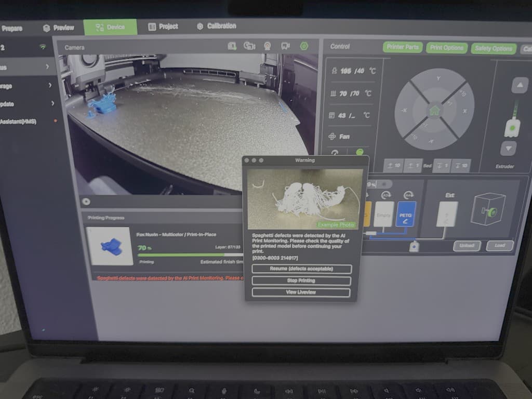Open the Assistant(HMS) sidebar item
The height and width of the screenshot is (399, 532).
click(19, 122)
